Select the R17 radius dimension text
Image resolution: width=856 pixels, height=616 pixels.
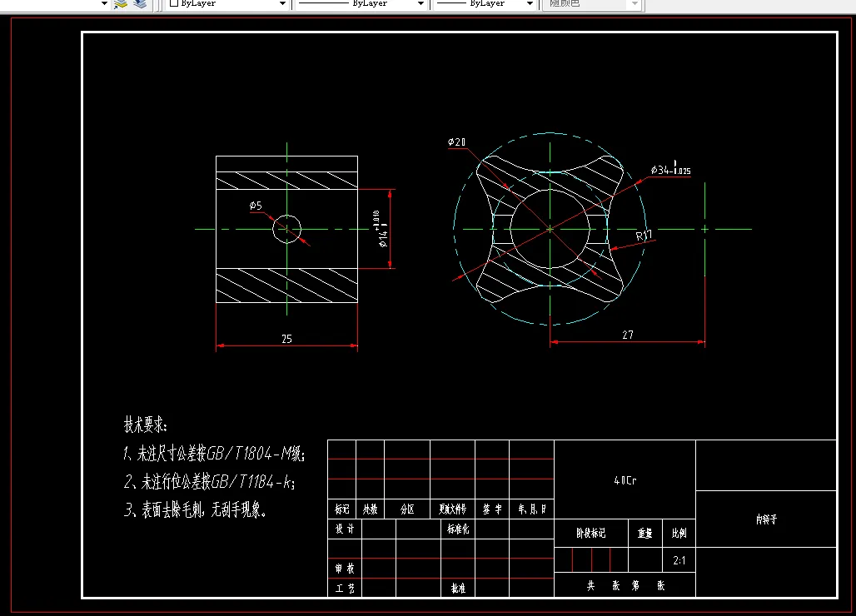tap(644, 235)
